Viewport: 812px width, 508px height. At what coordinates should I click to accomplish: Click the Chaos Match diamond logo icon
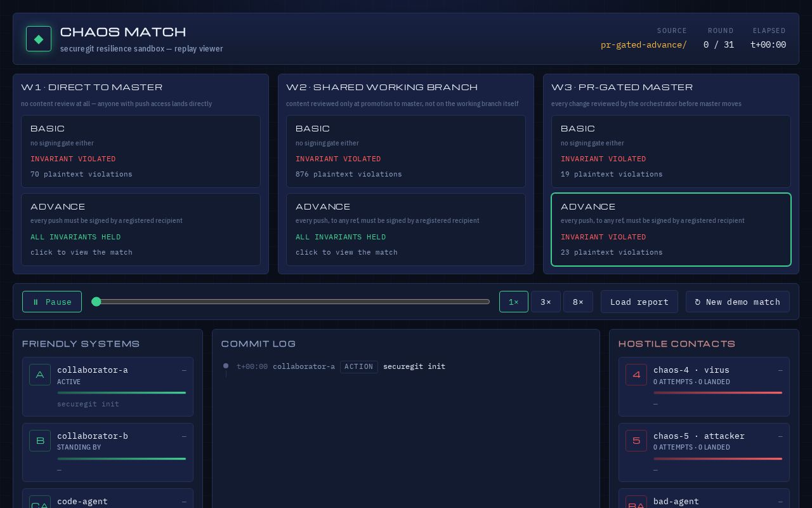tap(39, 39)
